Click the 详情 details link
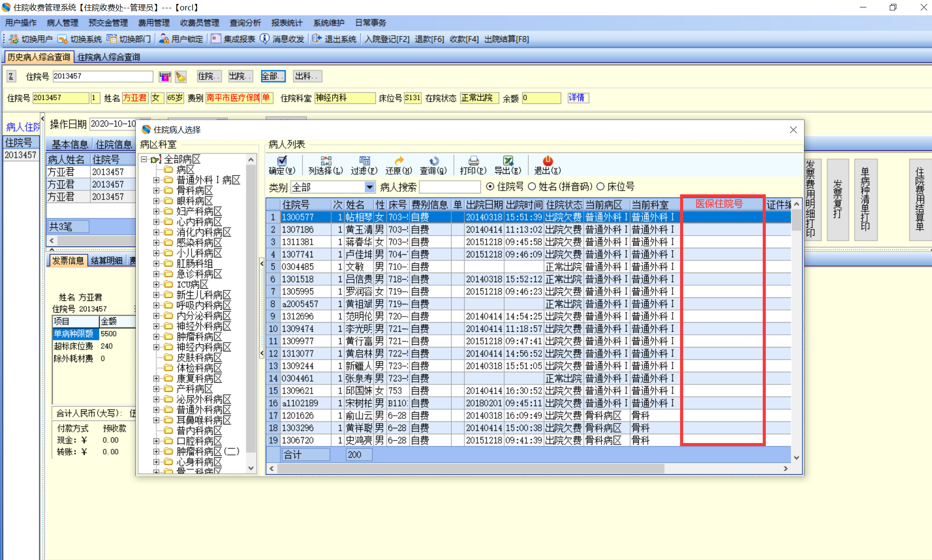 [577, 98]
